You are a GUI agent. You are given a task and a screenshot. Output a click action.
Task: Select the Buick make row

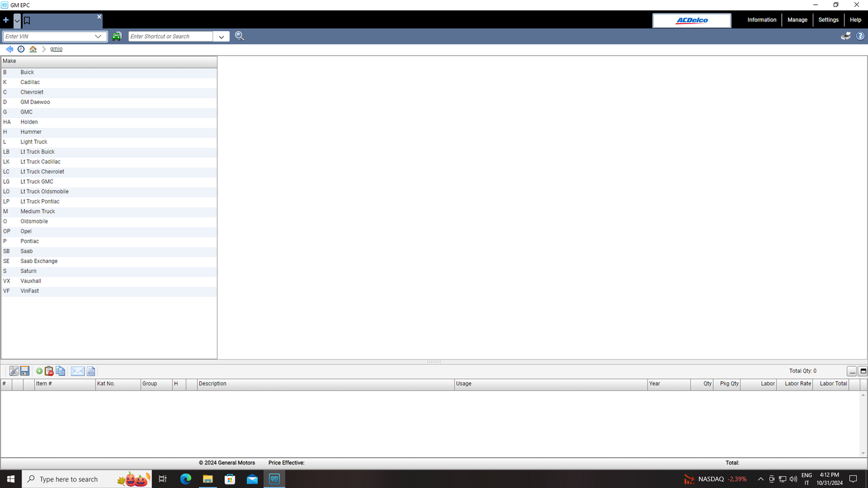(x=109, y=72)
